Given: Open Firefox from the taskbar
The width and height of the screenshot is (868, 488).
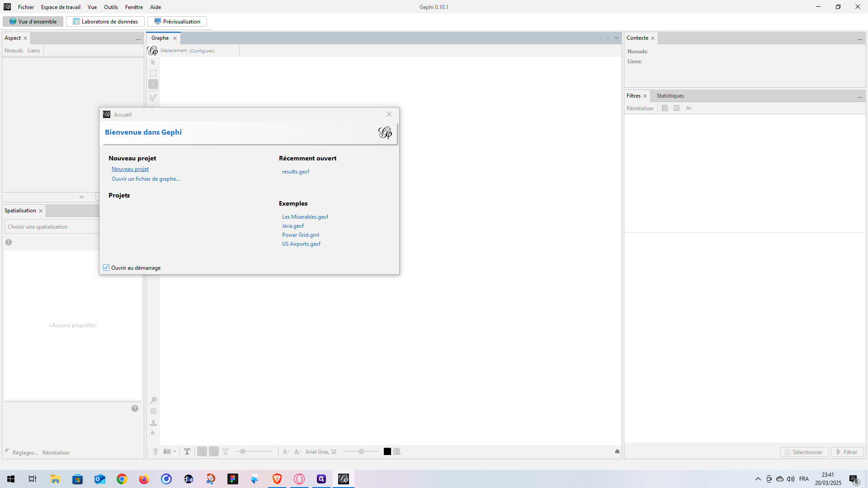Looking at the screenshot, I should click(x=144, y=479).
